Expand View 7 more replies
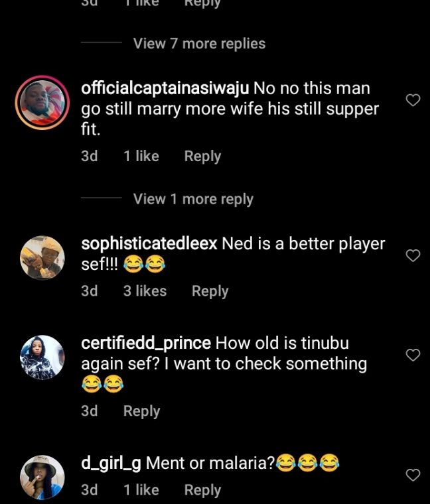The width and height of the screenshot is (430, 504). pyautogui.click(x=199, y=44)
